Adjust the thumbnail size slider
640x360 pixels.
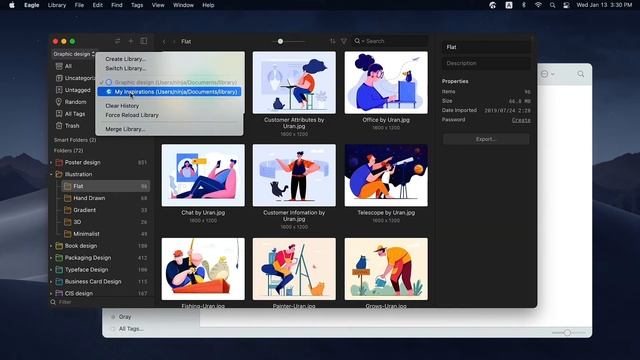280,41
